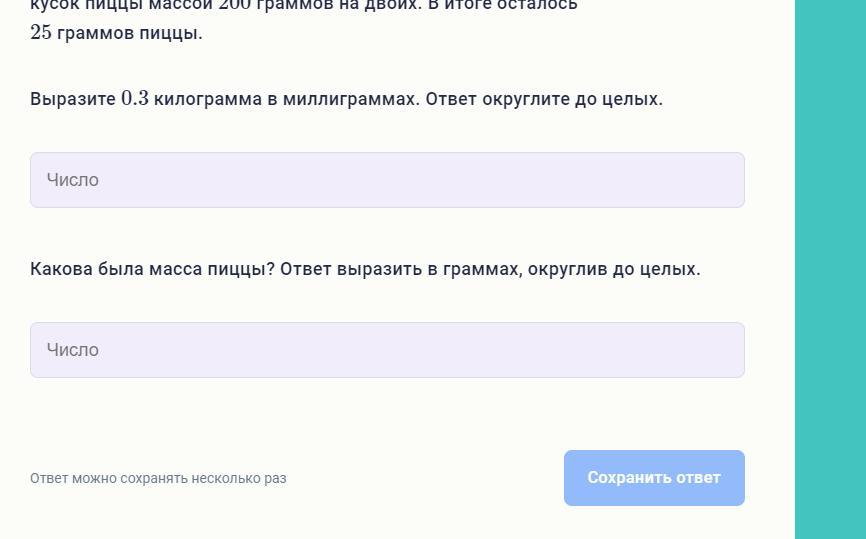Click the word "Какова" starting the second question
The image size is (866, 539).
click(61, 269)
